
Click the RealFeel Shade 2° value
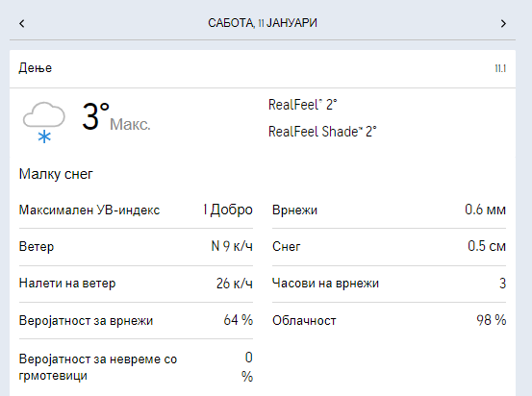point(322,132)
